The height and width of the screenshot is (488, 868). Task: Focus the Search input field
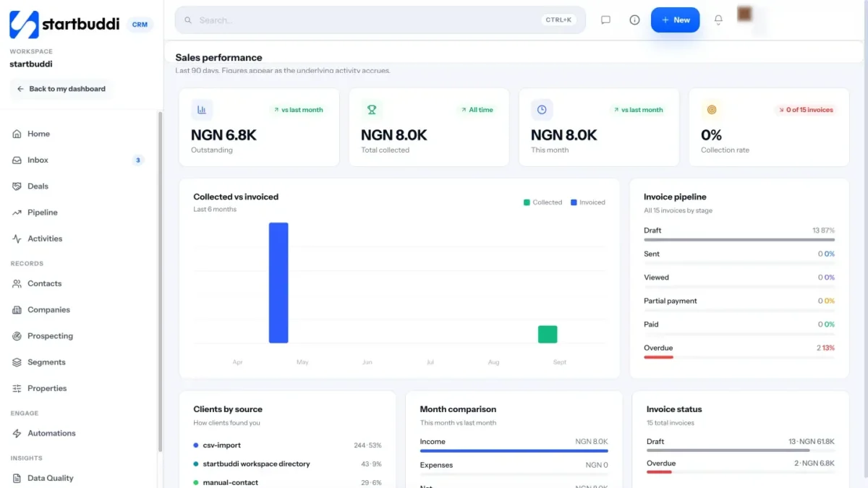380,20
